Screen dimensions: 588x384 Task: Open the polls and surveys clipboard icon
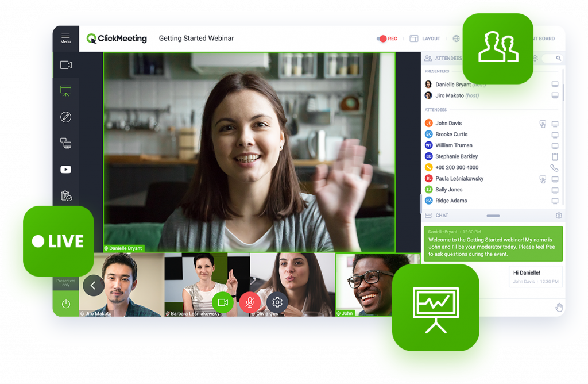point(66,196)
